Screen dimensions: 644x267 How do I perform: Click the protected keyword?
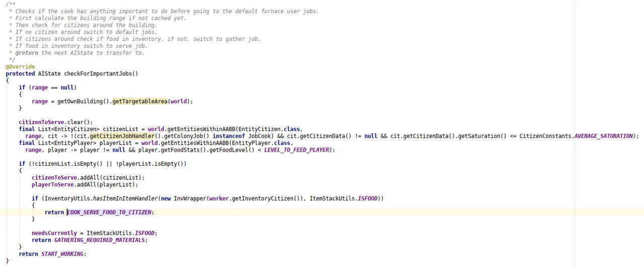pyautogui.click(x=20, y=74)
